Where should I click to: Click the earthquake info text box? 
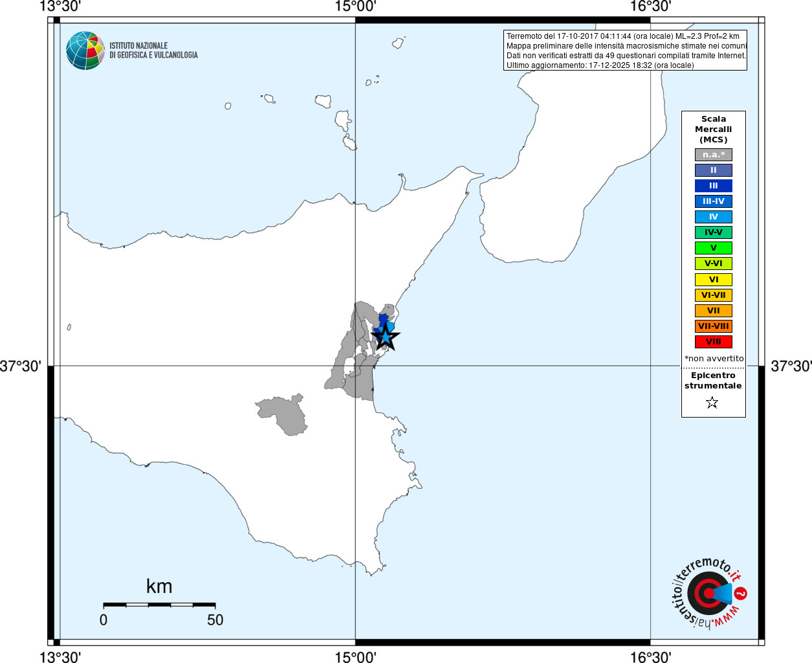(x=625, y=51)
